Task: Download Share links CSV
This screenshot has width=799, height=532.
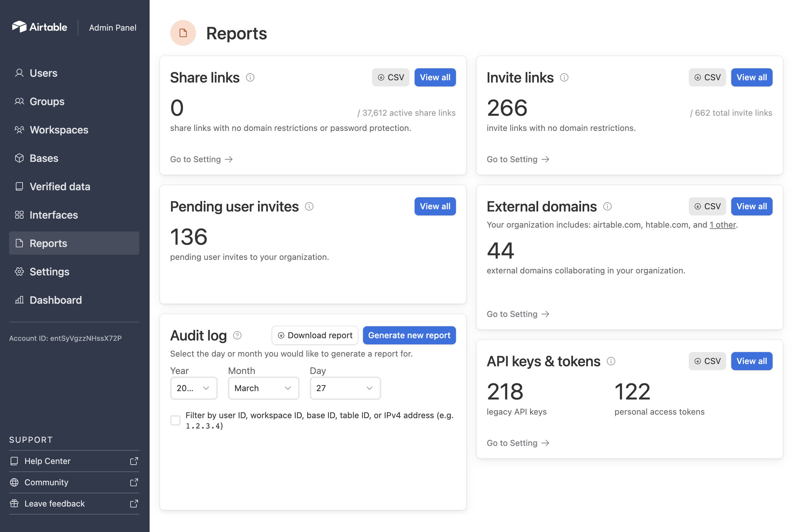Action: 390,77
